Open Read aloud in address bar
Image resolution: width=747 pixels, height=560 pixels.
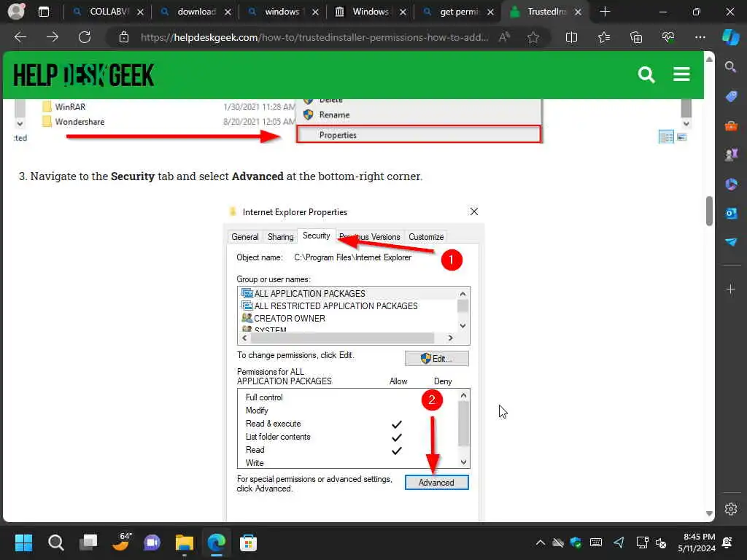click(504, 37)
